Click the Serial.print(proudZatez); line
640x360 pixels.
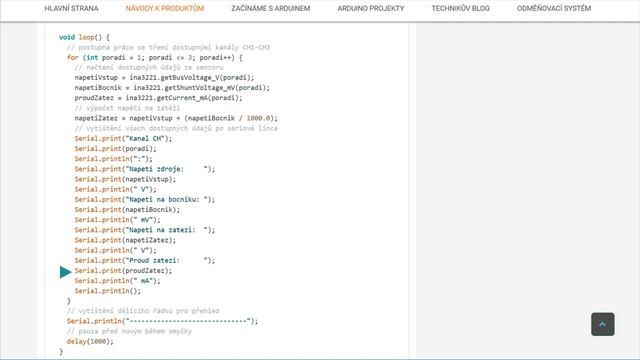pyautogui.click(x=123, y=271)
